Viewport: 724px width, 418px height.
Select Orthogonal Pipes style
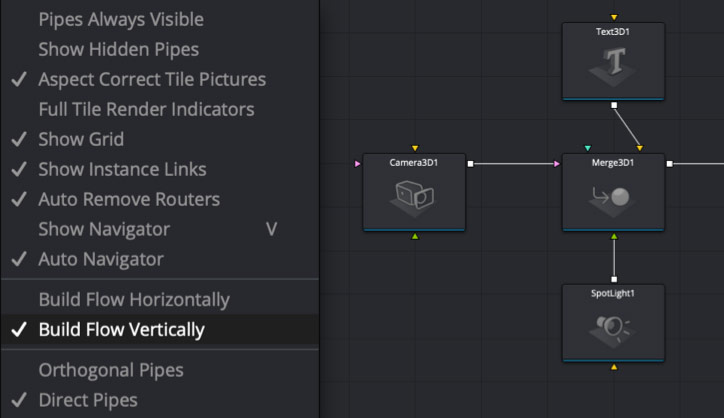(111, 369)
